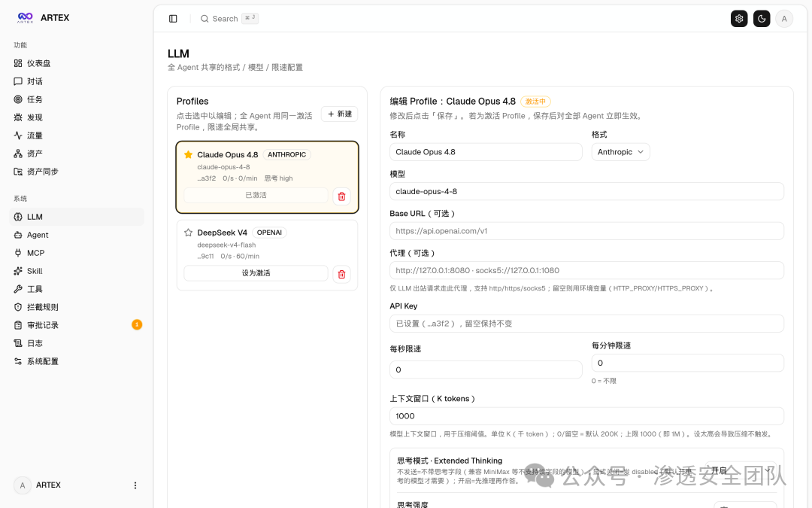Click the Search box in top bar
This screenshot has height=508, width=812.
[x=229, y=19]
